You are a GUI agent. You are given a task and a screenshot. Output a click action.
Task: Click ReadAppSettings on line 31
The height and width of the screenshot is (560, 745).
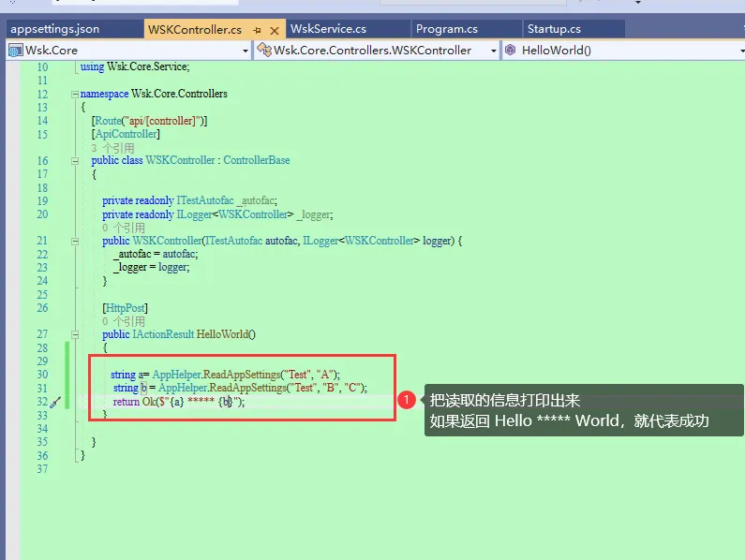pos(248,388)
